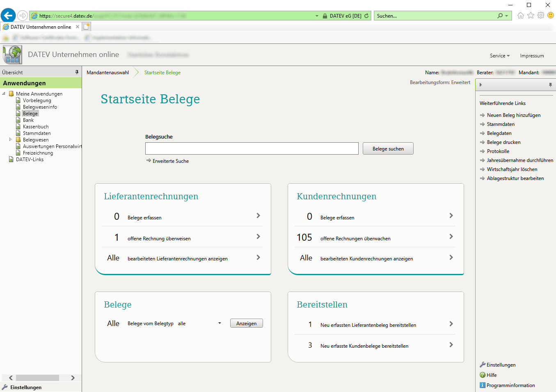Screen dimensions: 556x392
Task: Open Protokolle link
Action: (498, 151)
